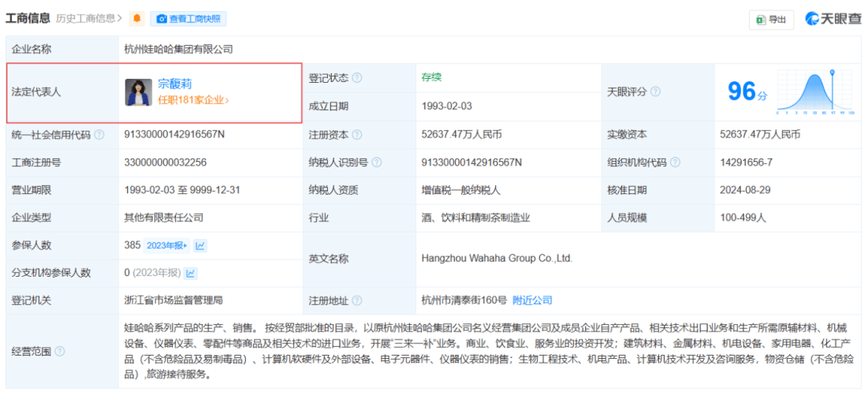Screen dimensions: 868x395
Task: Show trend chart icon for 分支机构参保人数
Action: [190, 273]
